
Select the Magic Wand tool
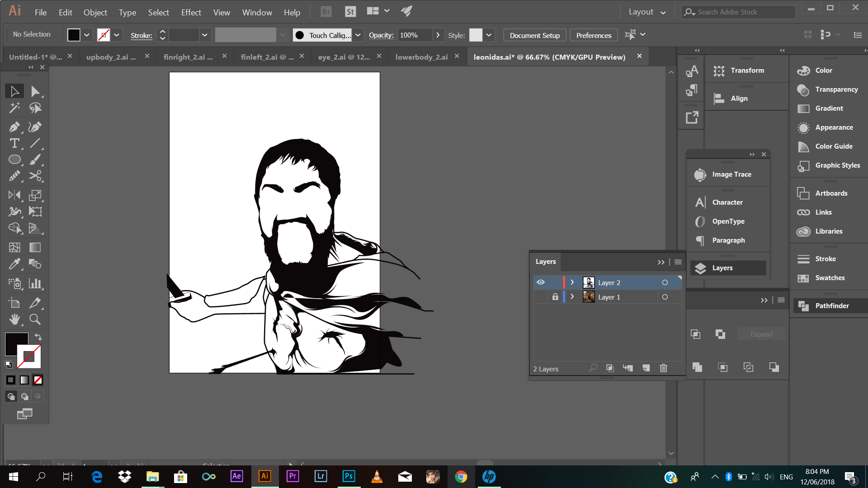[14, 108]
